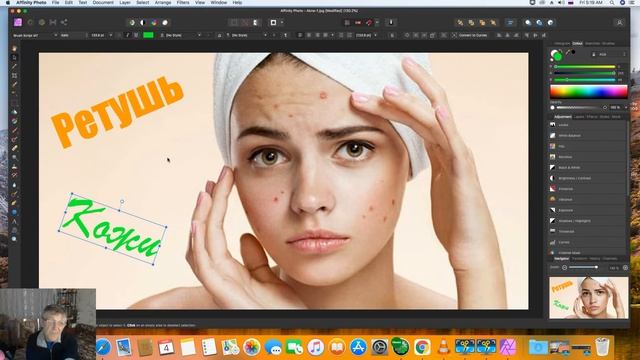Apply Auto White Balance from the toolbar
Screen dimensions: 640x360
coord(165,22)
